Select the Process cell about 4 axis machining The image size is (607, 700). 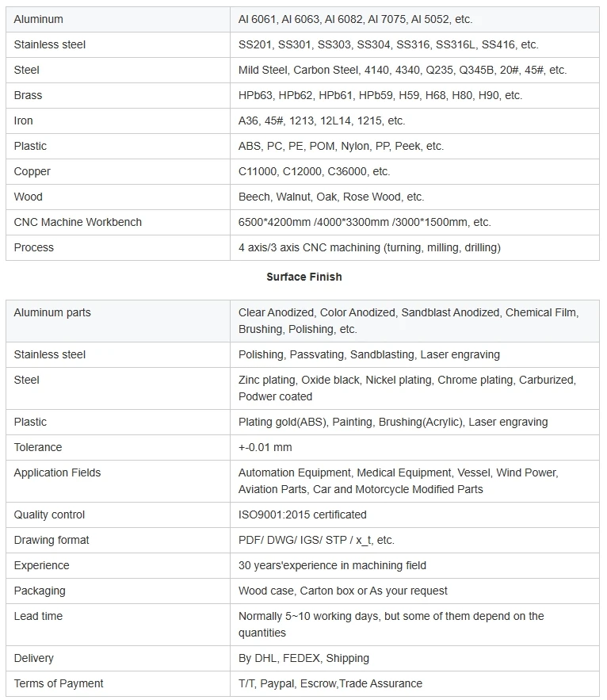414,248
